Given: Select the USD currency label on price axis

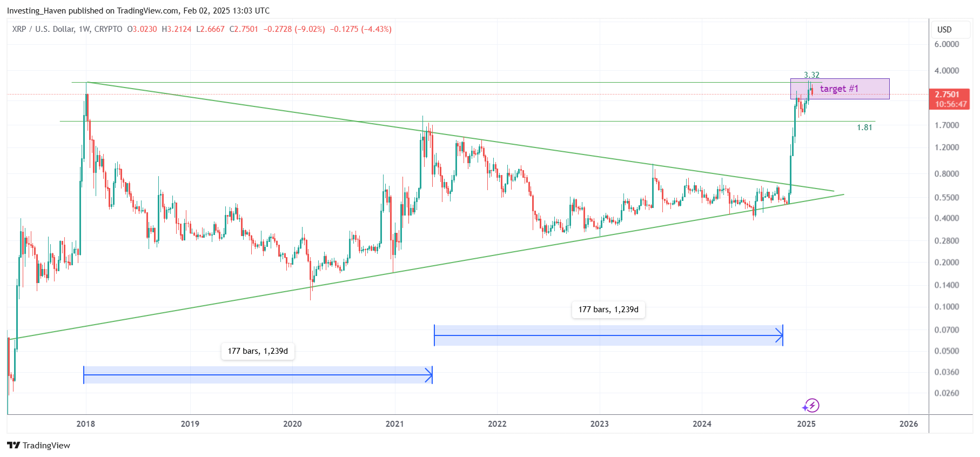Looking at the screenshot, I should (944, 30).
